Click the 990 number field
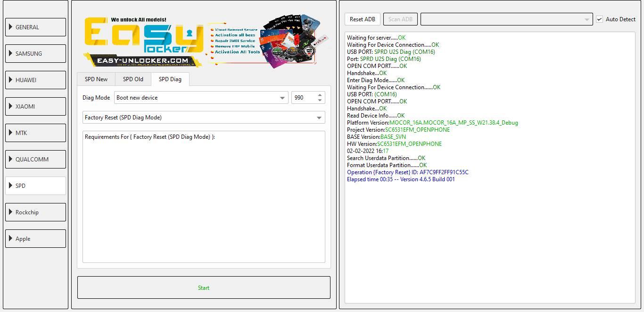The width and height of the screenshot is (644, 312). tap(304, 98)
